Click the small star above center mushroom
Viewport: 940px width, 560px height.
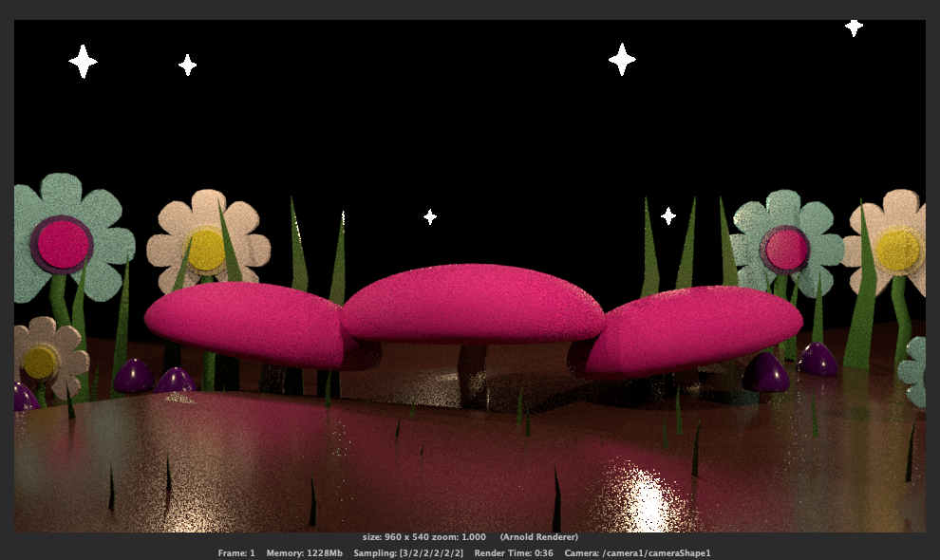click(x=430, y=217)
